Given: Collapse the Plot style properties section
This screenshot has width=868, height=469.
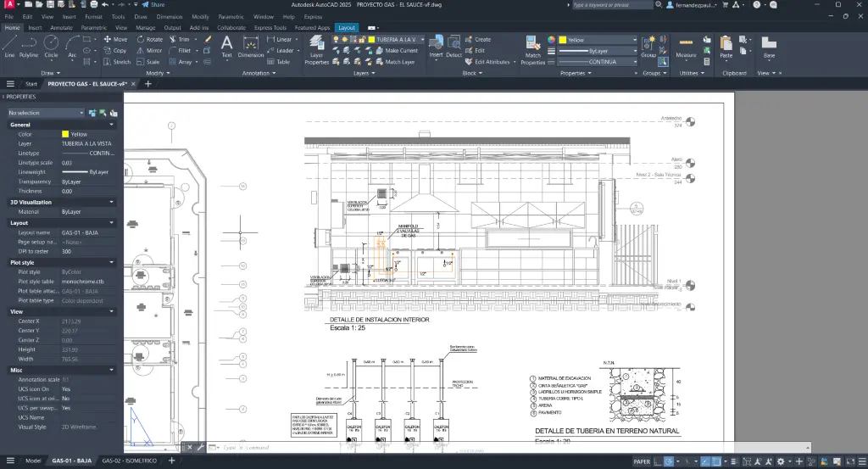Looking at the screenshot, I should pos(112,263).
